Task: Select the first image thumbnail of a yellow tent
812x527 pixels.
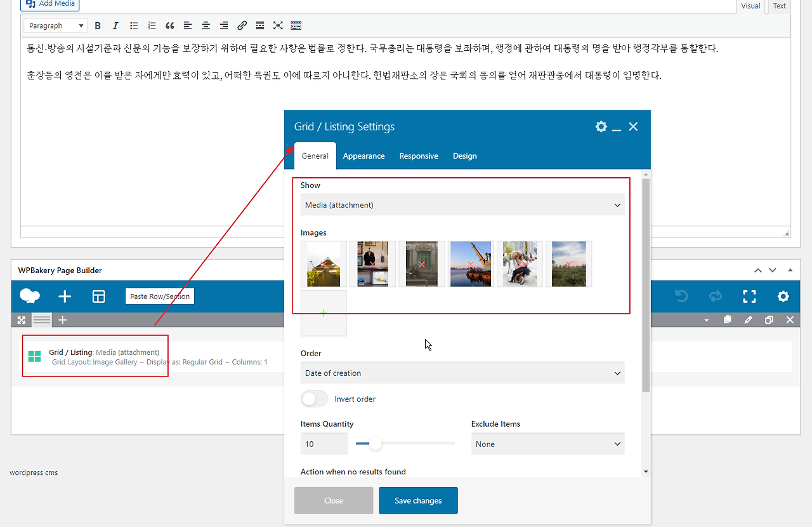Action: [324, 264]
